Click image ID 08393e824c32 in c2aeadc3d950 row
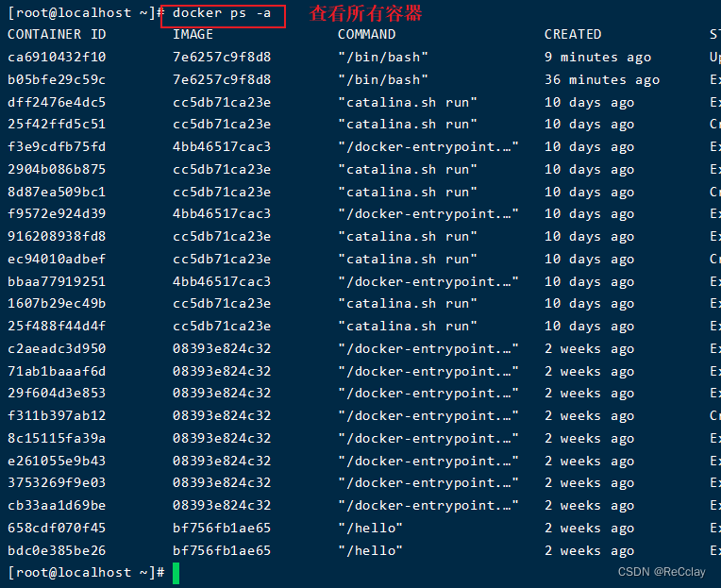The image size is (721, 588). click(222, 348)
